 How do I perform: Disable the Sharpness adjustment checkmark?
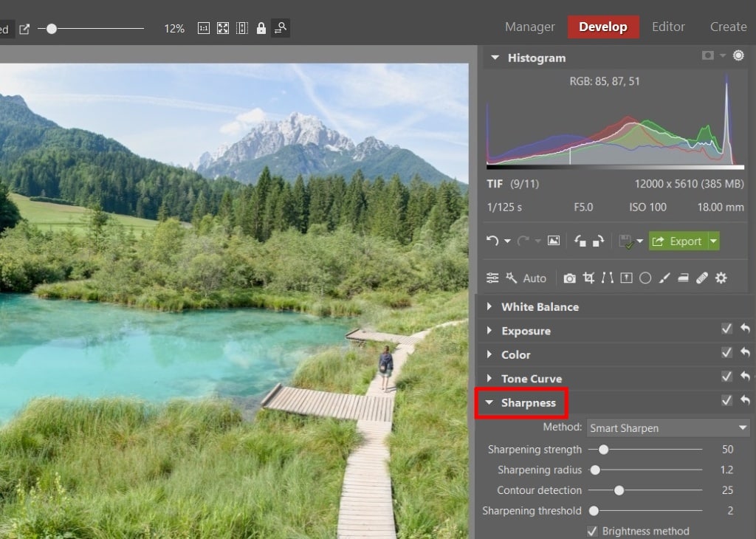tap(726, 401)
